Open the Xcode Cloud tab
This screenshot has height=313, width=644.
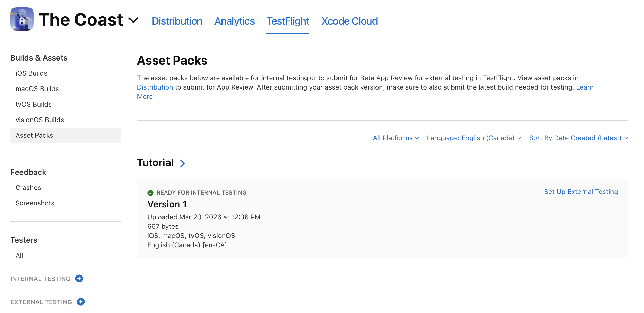pyautogui.click(x=349, y=21)
